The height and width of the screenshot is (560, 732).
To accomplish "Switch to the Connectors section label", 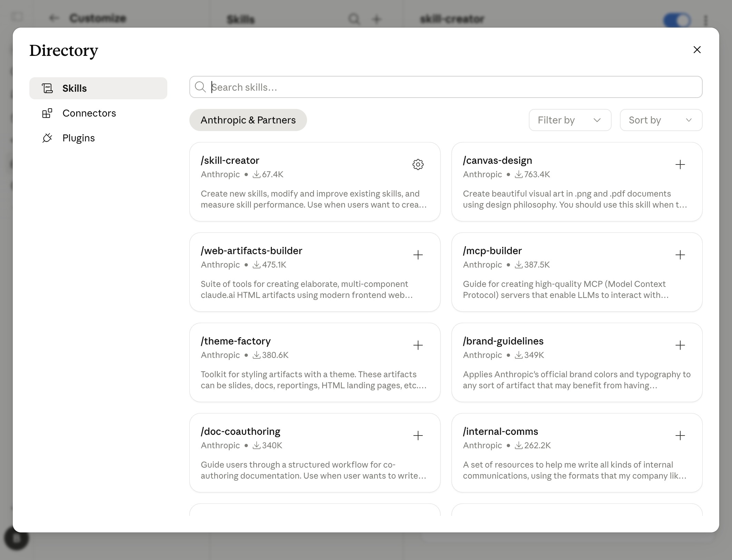I will (89, 113).
